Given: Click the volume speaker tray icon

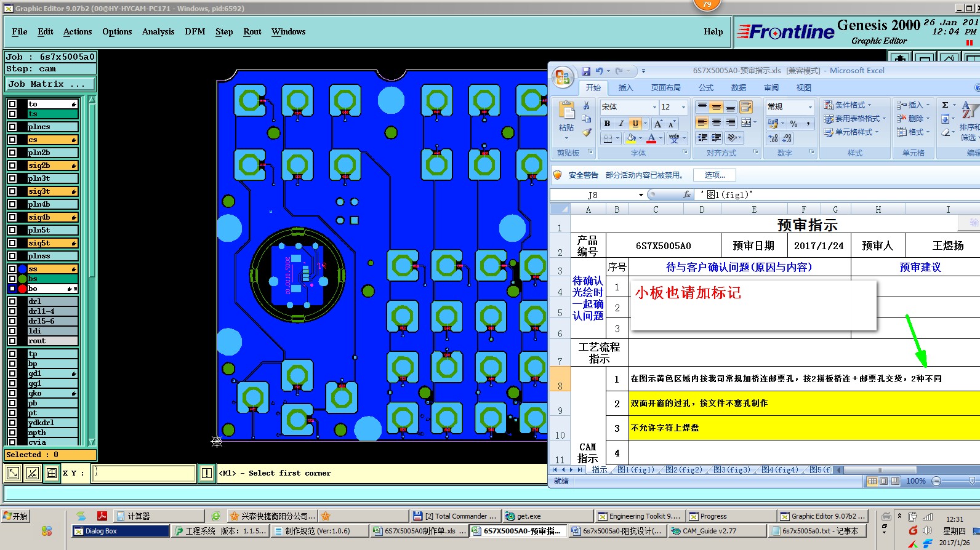Looking at the screenshot, I should (927, 530).
